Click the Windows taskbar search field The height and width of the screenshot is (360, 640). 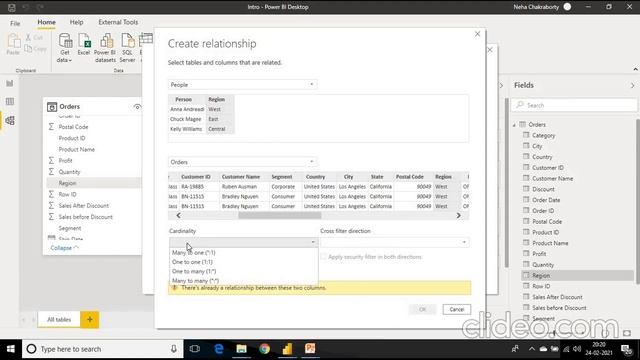[103, 349]
